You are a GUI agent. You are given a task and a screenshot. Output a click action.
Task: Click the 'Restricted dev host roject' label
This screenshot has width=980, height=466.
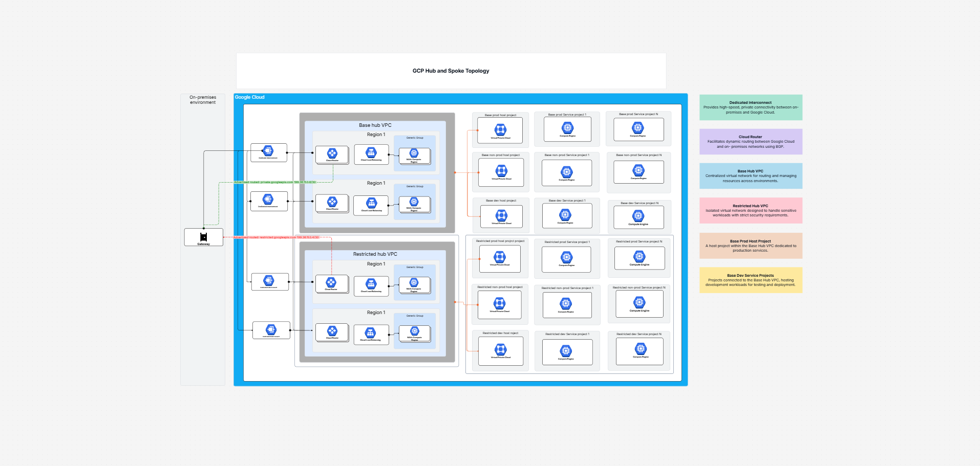click(500, 333)
